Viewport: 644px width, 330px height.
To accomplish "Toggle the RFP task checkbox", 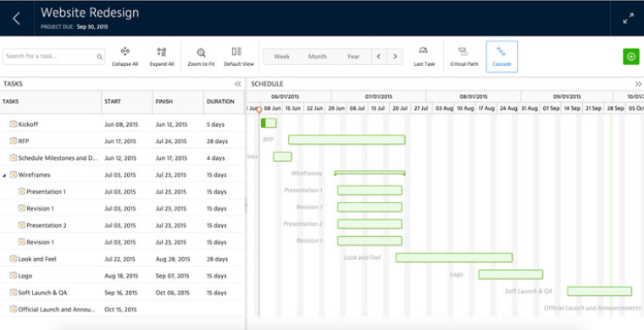I will pyautogui.click(x=14, y=140).
